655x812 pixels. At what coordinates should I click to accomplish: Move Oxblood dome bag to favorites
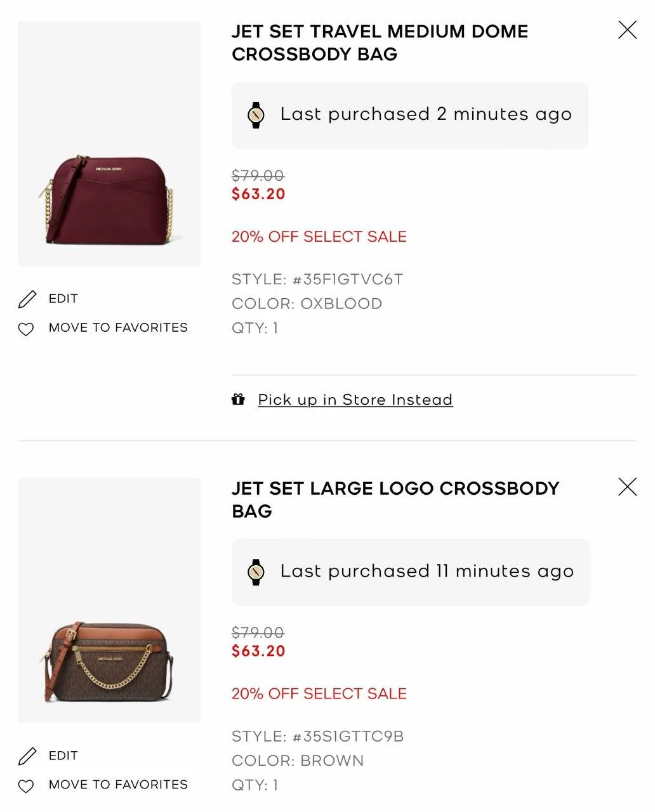pos(118,328)
